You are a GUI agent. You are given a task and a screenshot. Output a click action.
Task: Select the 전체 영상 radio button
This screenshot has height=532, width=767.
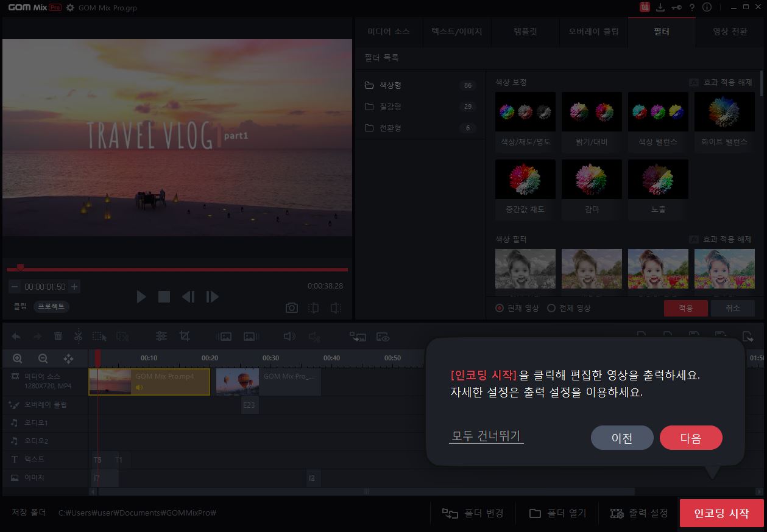tap(551, 308)
